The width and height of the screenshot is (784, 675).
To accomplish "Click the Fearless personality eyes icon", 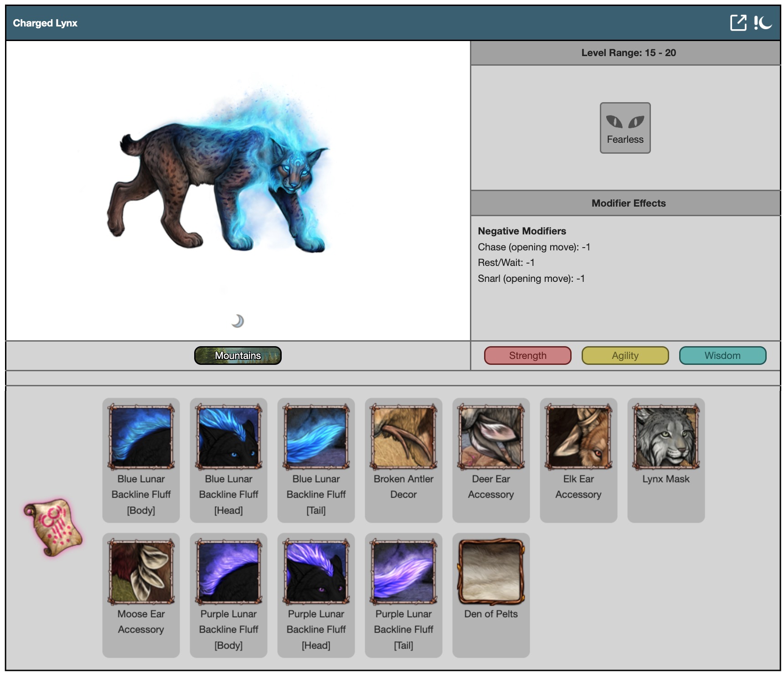I will [625, 122].
